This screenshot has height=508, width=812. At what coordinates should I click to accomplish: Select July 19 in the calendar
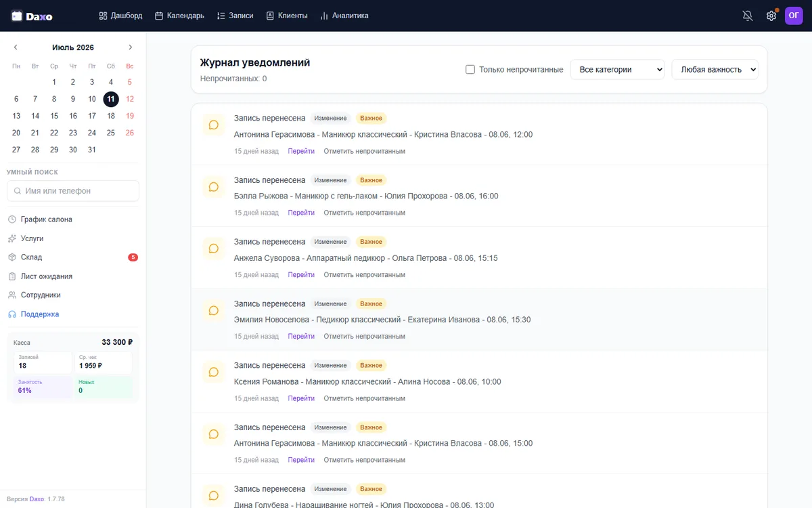click(130, 116)
